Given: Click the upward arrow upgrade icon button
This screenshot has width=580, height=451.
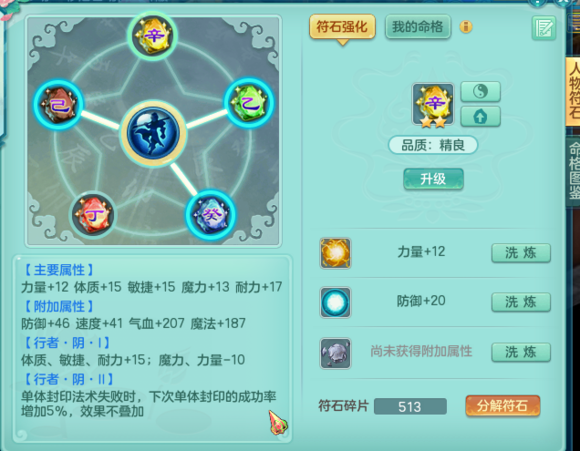Looking at the screenshot, I should 480,117.
